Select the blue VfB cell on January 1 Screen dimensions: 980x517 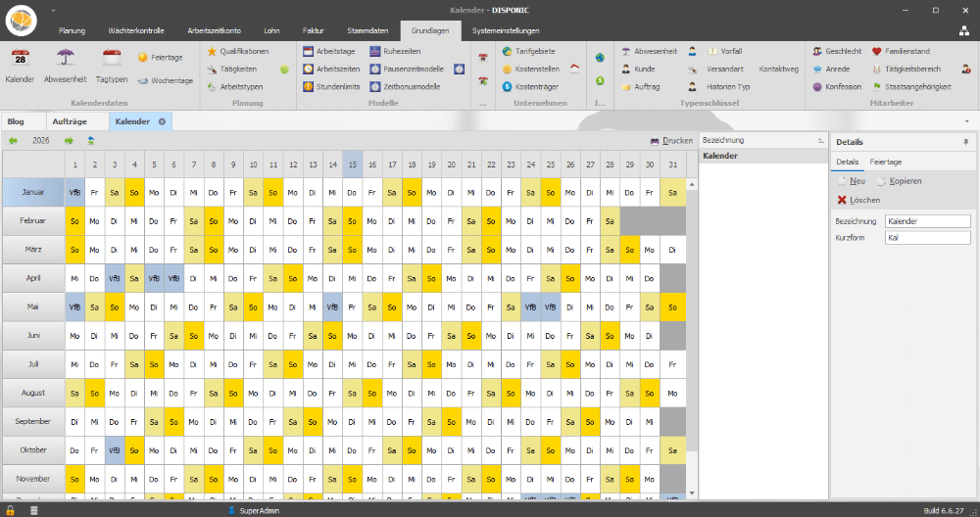74,193
